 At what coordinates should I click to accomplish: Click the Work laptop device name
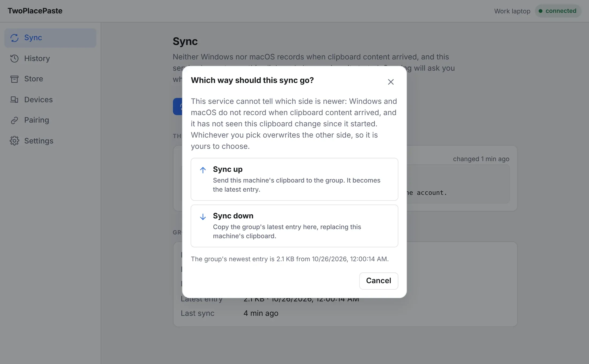[x=512, y=11]
